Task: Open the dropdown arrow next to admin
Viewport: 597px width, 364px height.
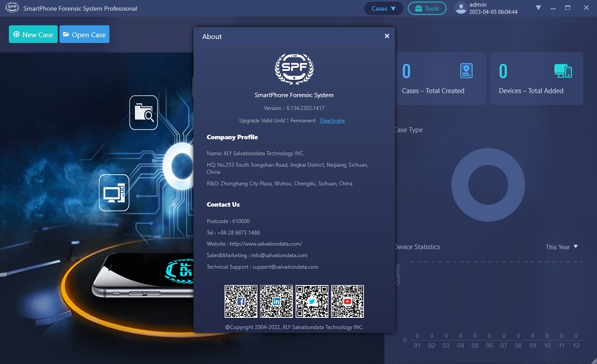Action: [538, 8]
